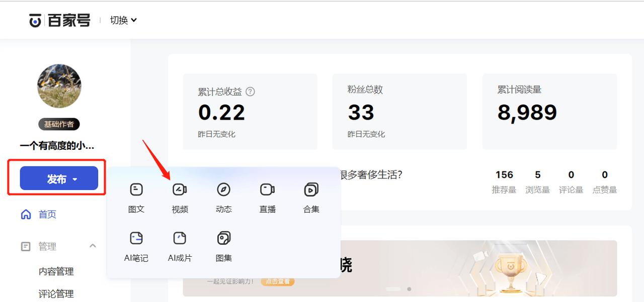This screenshot has height=302, width=644.
Task: Expand the 切换 account switcher
Action: [x=122, y=20]
